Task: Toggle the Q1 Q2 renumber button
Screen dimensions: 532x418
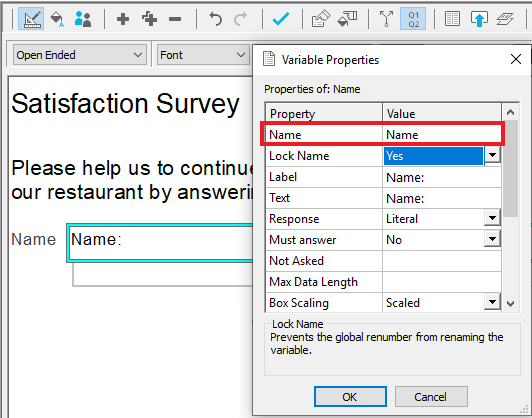Action: tap(413, 19)
